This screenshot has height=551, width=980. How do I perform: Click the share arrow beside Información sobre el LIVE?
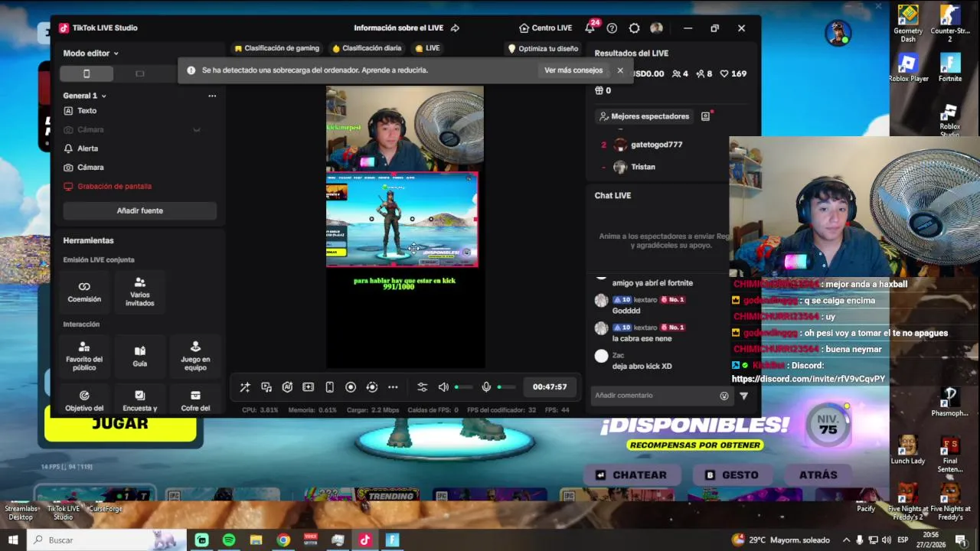tap(455, 28)
